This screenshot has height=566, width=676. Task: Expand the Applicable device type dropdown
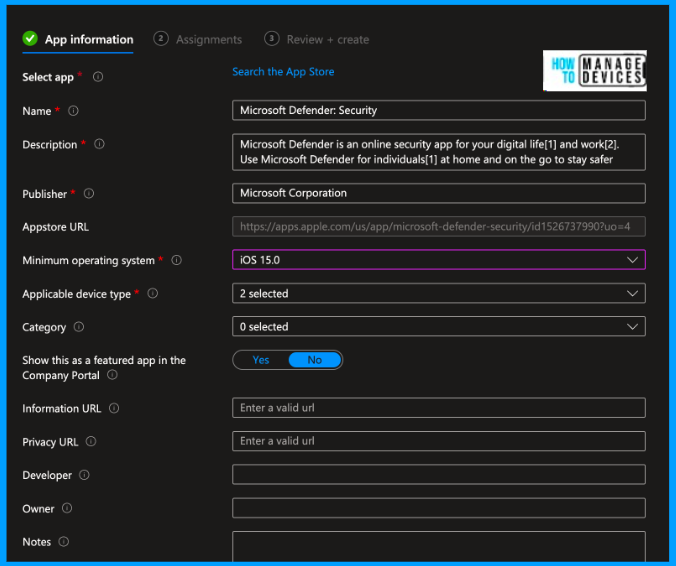click(x=438, y=294)
